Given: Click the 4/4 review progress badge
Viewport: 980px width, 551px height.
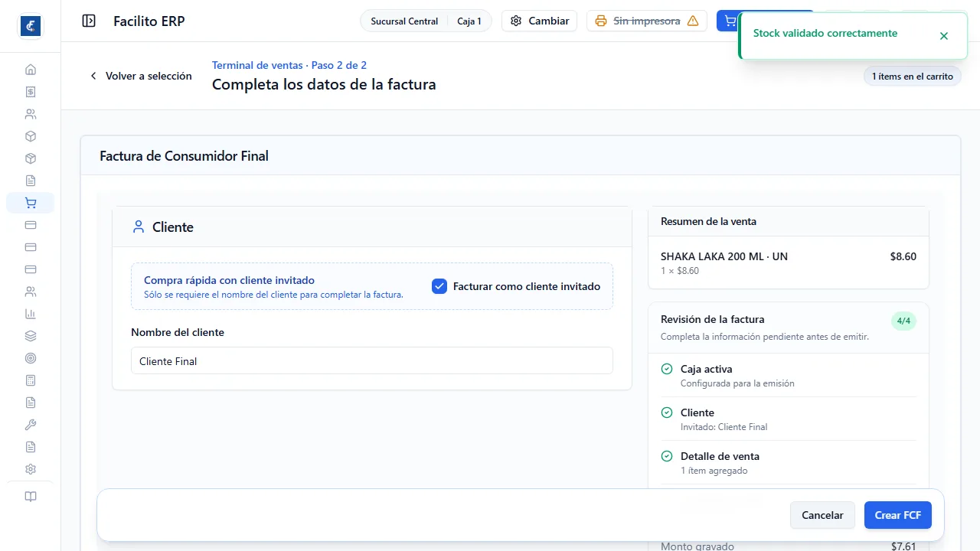Looking at the screenshot, I should coord(903,321).
